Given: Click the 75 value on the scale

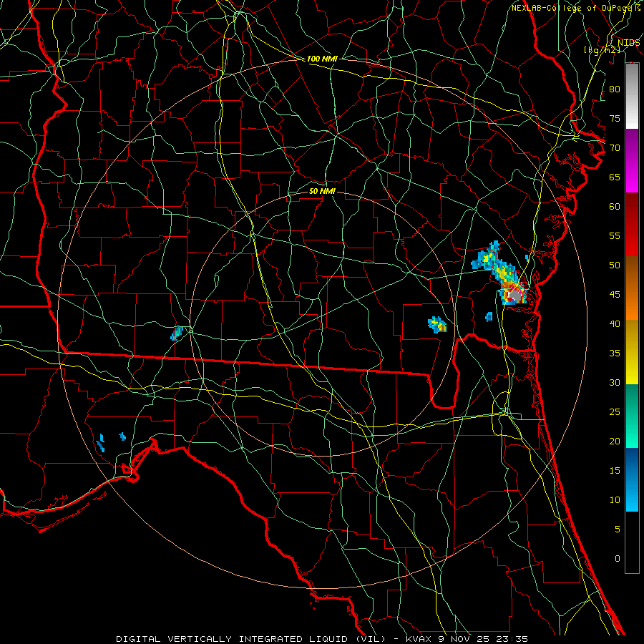Looking at the screenshot, I should coord(615,118).
